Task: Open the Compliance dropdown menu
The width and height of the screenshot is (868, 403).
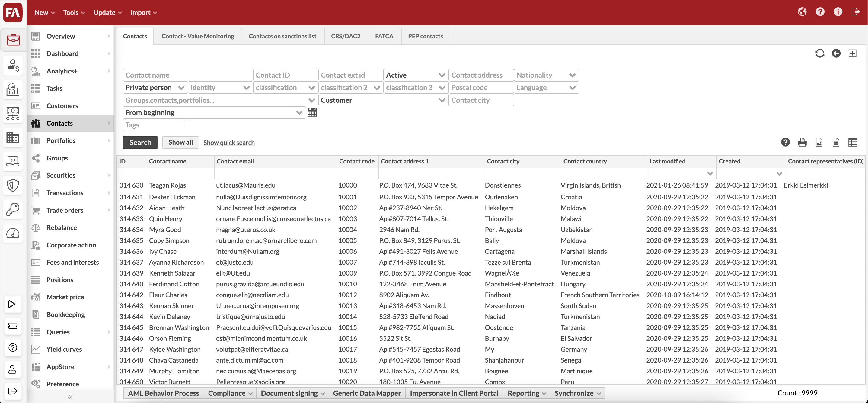Action: [x=230, y=393]
